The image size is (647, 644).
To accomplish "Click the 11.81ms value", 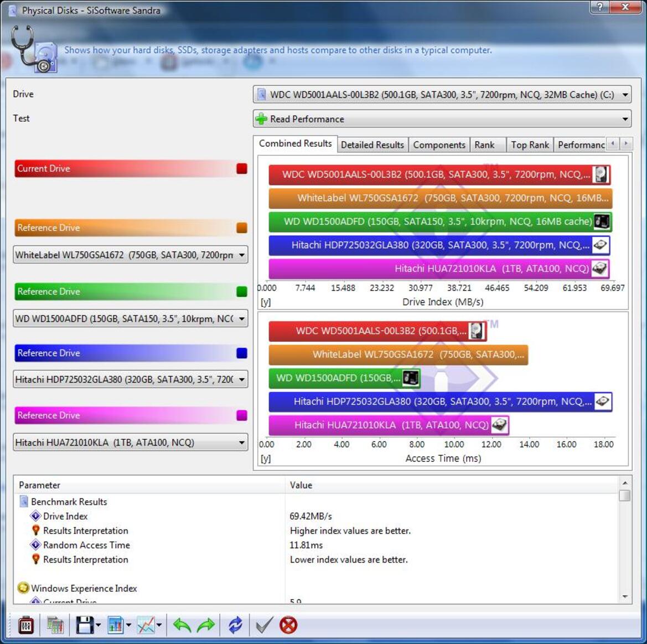I will (306, 545).
